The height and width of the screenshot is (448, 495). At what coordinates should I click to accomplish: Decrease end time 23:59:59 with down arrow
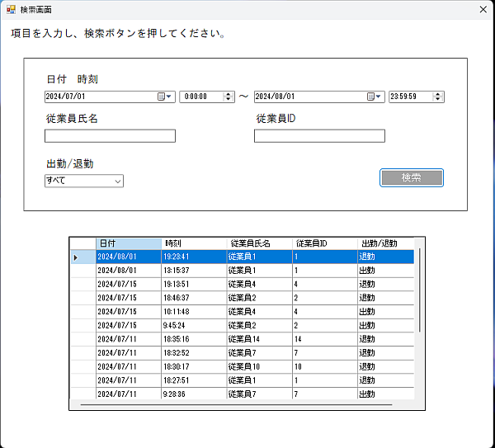pyautogui.click(x=437, y=99)
